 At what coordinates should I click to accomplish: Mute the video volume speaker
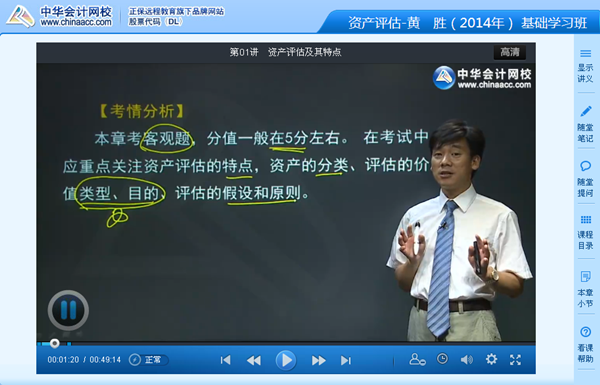pos(466,360)
